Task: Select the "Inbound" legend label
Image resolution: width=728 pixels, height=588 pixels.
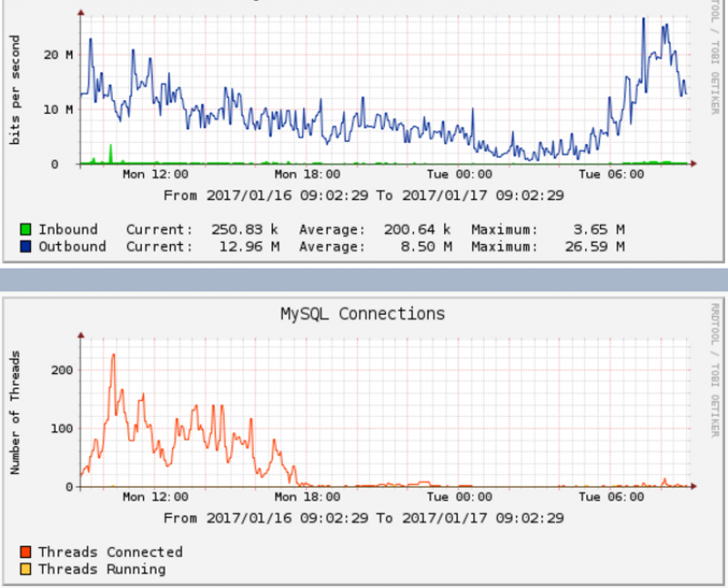Action: pos(67,229)
